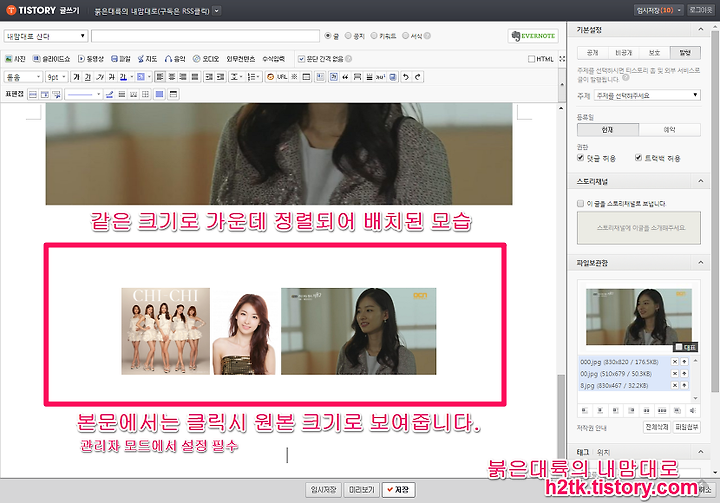Click the 미리보기 preview button
The image size is (720, 503).
pos(362,490)
